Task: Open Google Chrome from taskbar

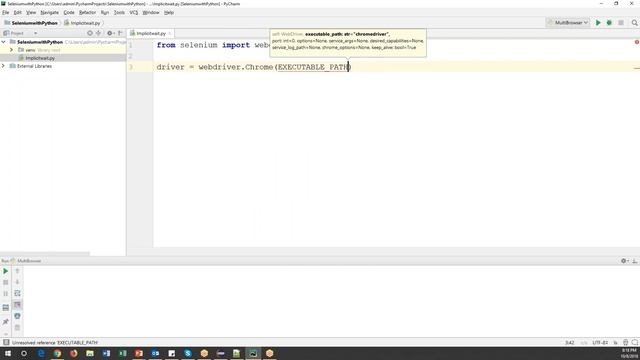Action: click(57, 353)
